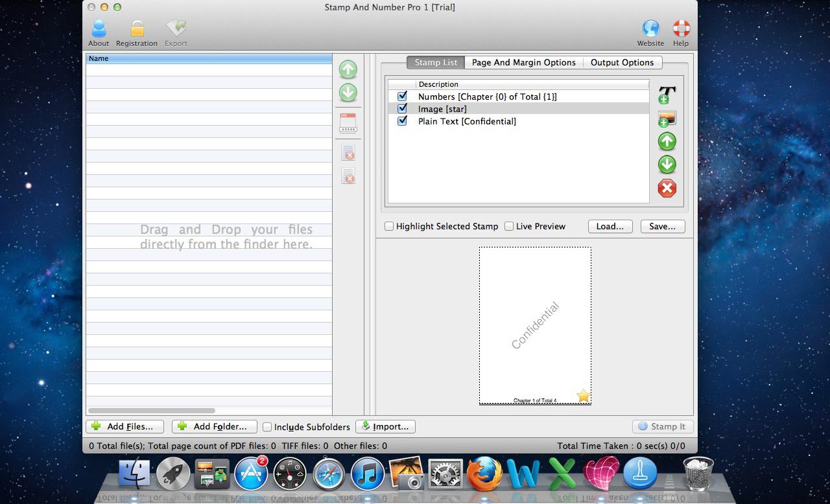Click the About toolbar icon
830x504 pixels.
click(99, 32)
